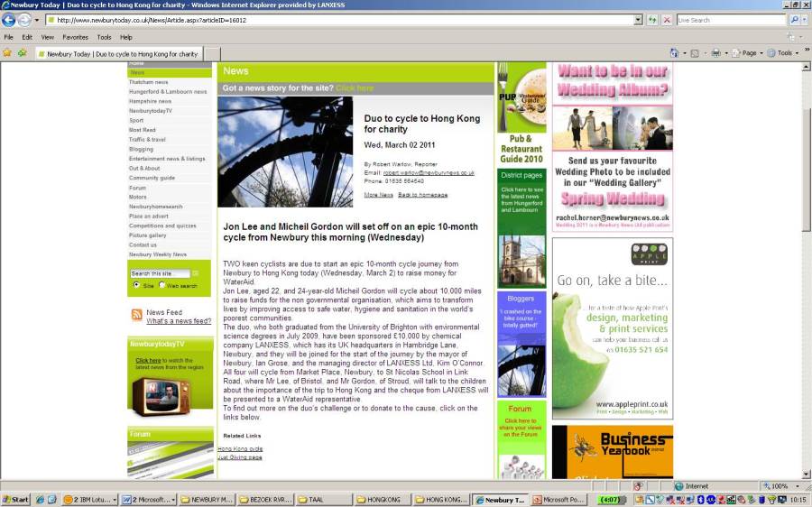Click the Home icon in command bar
Image resolution: width=812 pixels, height=507 pixels.
(x=675, y=53)
